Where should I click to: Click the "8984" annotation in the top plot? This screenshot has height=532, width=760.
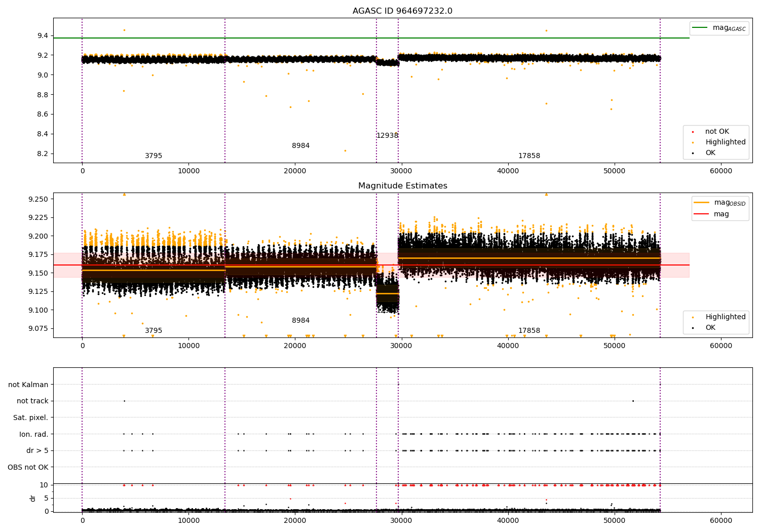pos(300,146)
